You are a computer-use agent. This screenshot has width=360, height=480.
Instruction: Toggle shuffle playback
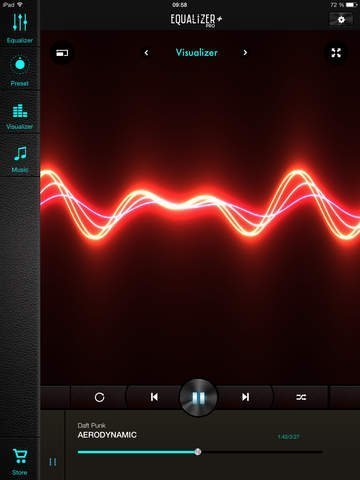pyautogui.click(x=301, y=397)
